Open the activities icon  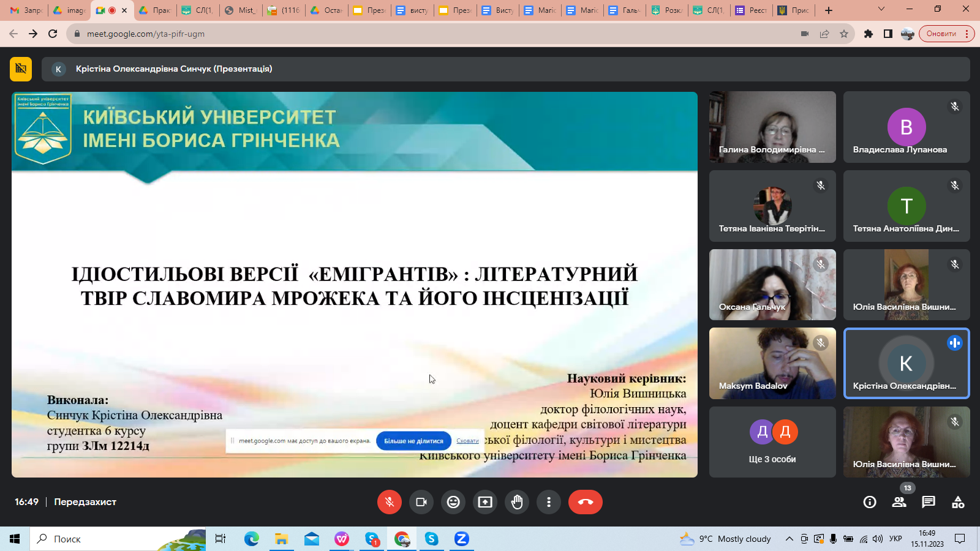(958, 502)
